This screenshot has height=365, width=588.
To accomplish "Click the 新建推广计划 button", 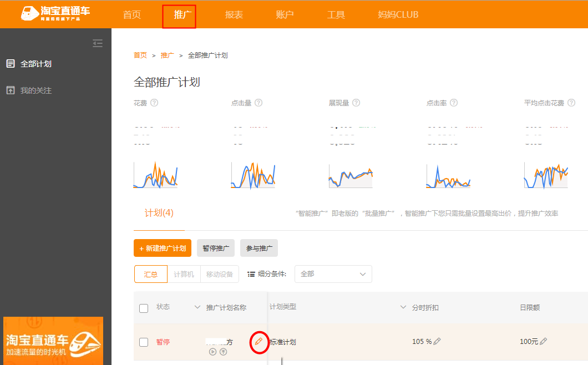I will 163,248.
